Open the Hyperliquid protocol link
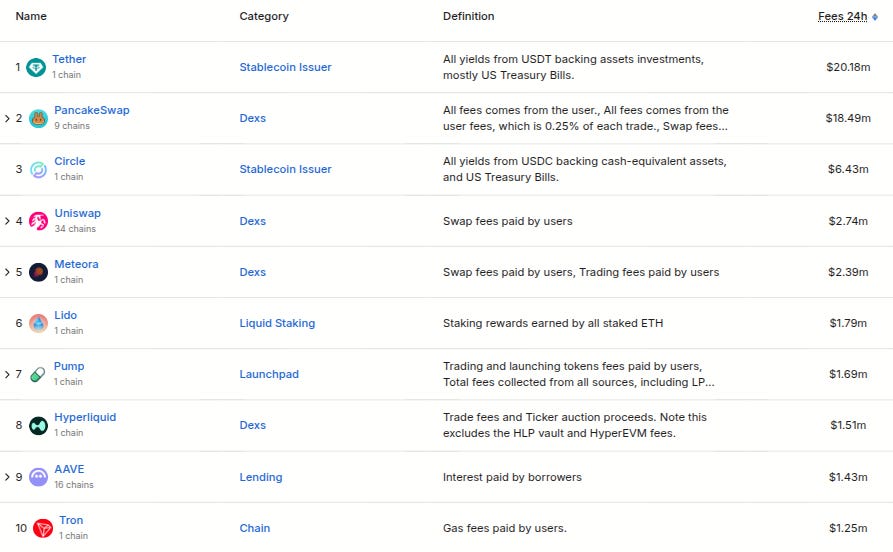This screenshot has width=893, height=552. point(85,417)
